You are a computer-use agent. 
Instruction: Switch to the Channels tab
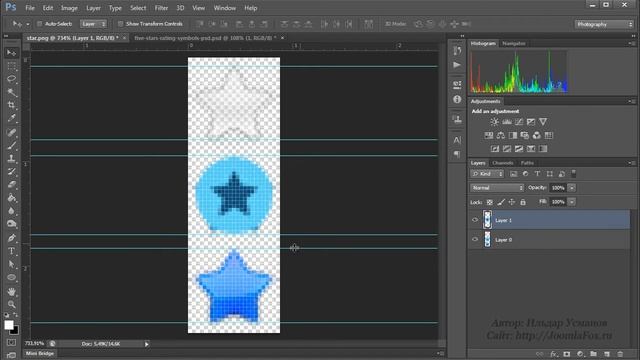pyautogui.click(x=502, y=163)
